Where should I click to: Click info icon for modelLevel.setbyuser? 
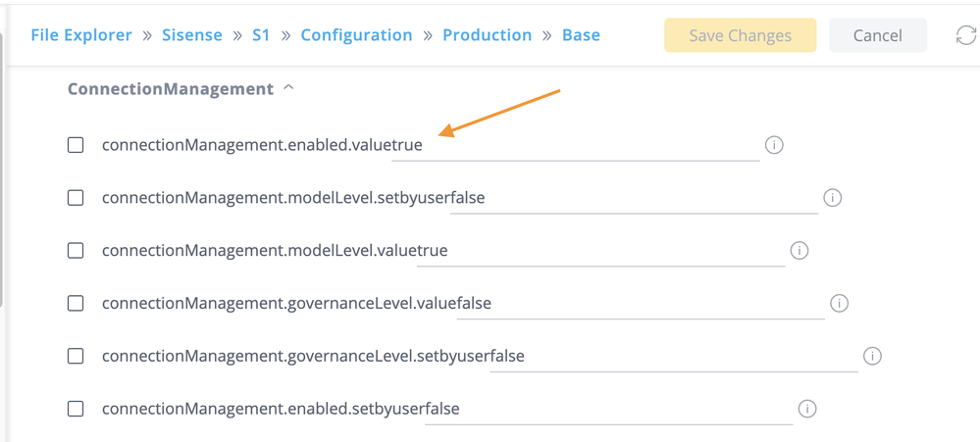pos(832,198)
